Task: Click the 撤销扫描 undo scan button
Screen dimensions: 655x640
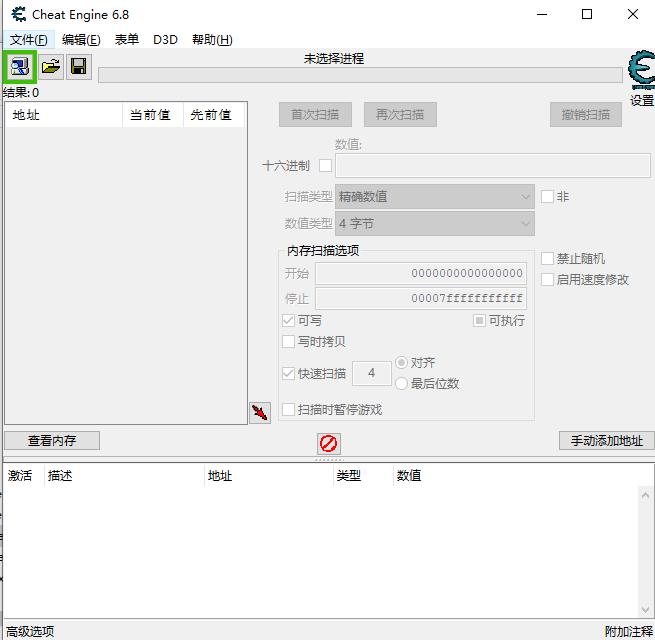Action: point(586,114)
